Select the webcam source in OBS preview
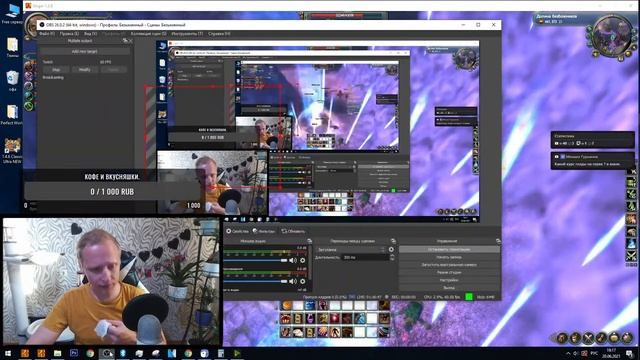Image resolution: width=640 pixels, height=360 pixels. [x=212, y=182]
